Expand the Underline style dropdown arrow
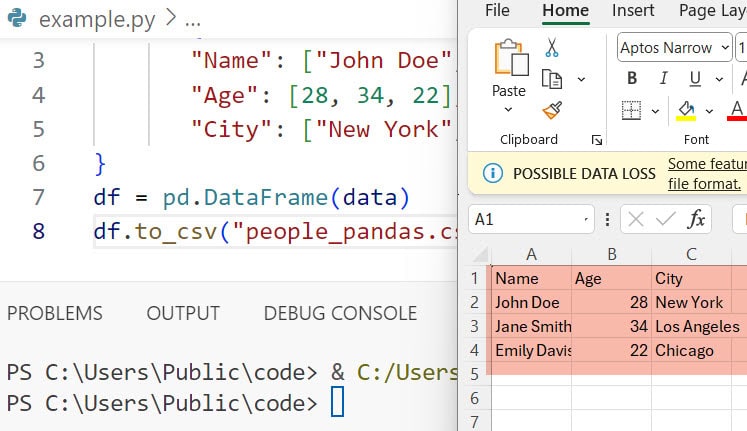The height and width of the screenshot is (431, 747). [719, 79]
